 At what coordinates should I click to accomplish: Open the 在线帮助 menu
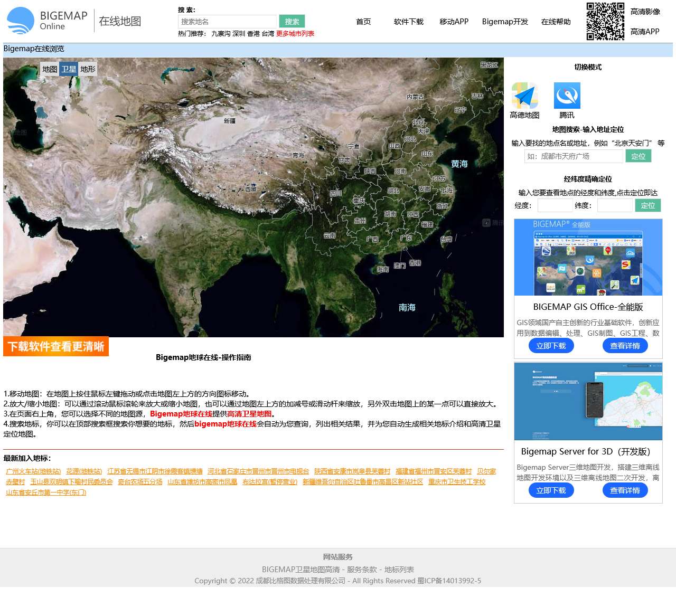click(556, 22)
